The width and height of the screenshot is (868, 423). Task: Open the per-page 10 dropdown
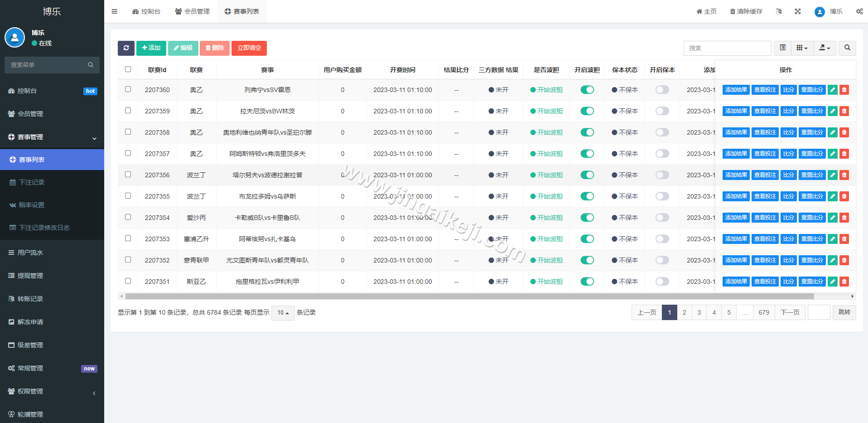[283, 313]
